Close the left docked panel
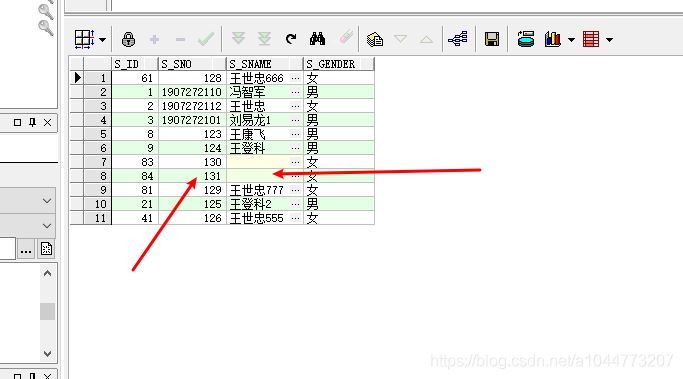Viewport: 683px width, 379px height. click(47, 123)
